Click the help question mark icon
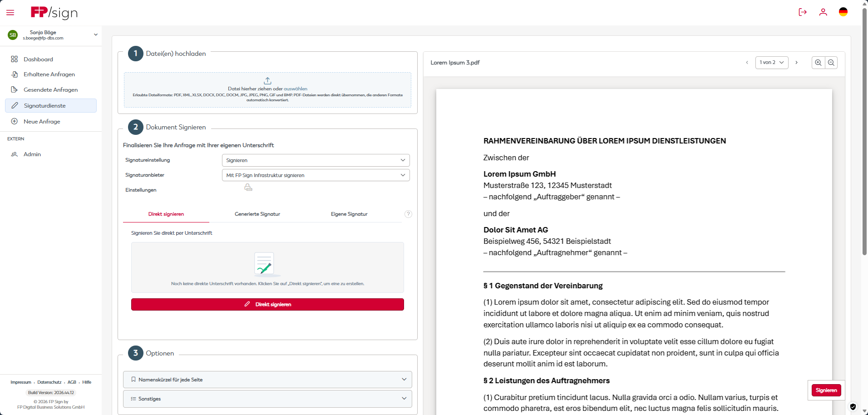Screen dimensions: 868x415 [408, 214]
